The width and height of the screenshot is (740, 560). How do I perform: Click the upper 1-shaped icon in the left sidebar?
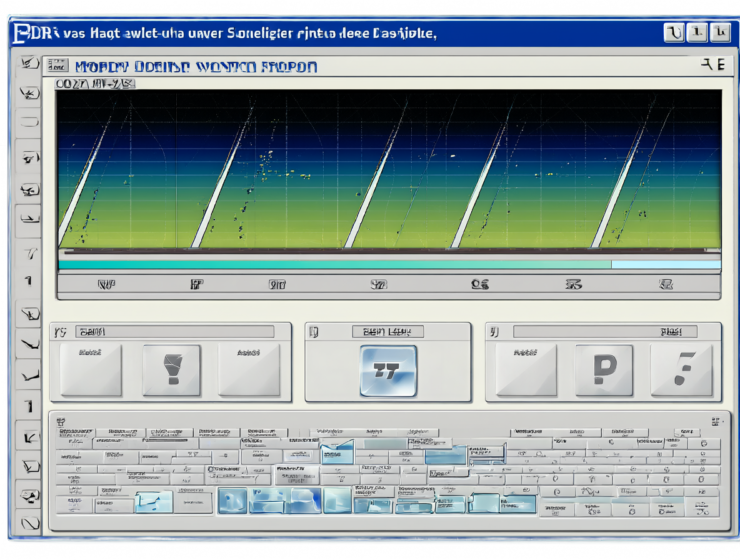(29, 281)
